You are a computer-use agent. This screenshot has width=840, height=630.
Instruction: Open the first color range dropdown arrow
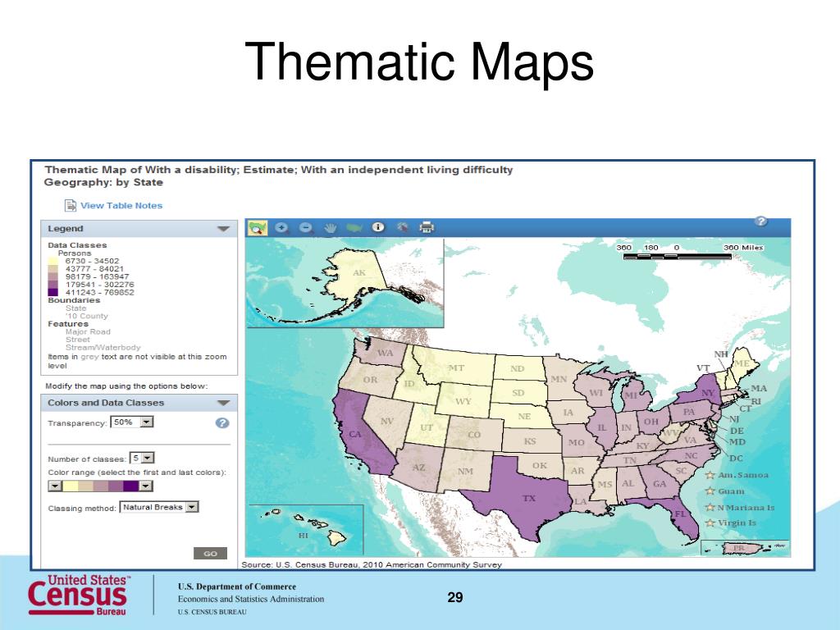55,486
